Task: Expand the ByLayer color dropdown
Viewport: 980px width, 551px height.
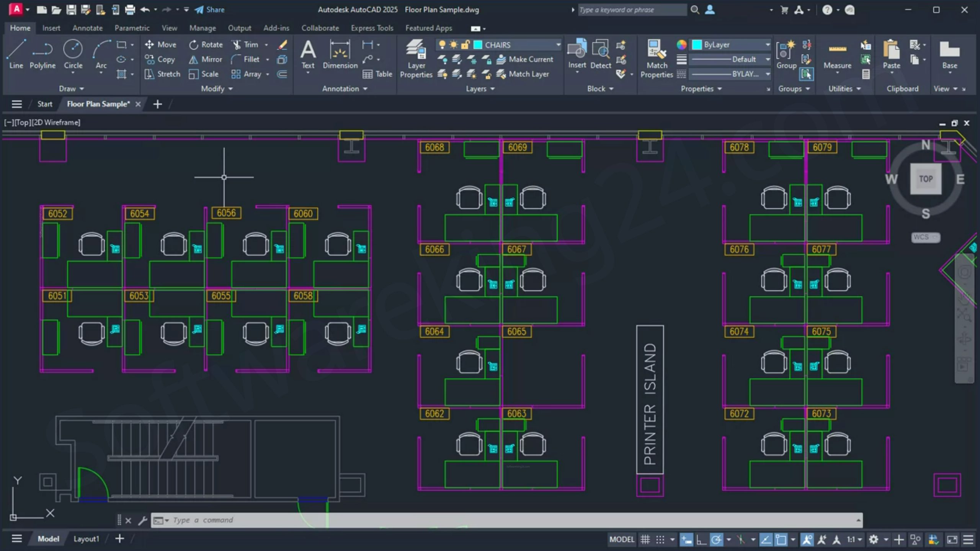Action: tap(767, 45)
